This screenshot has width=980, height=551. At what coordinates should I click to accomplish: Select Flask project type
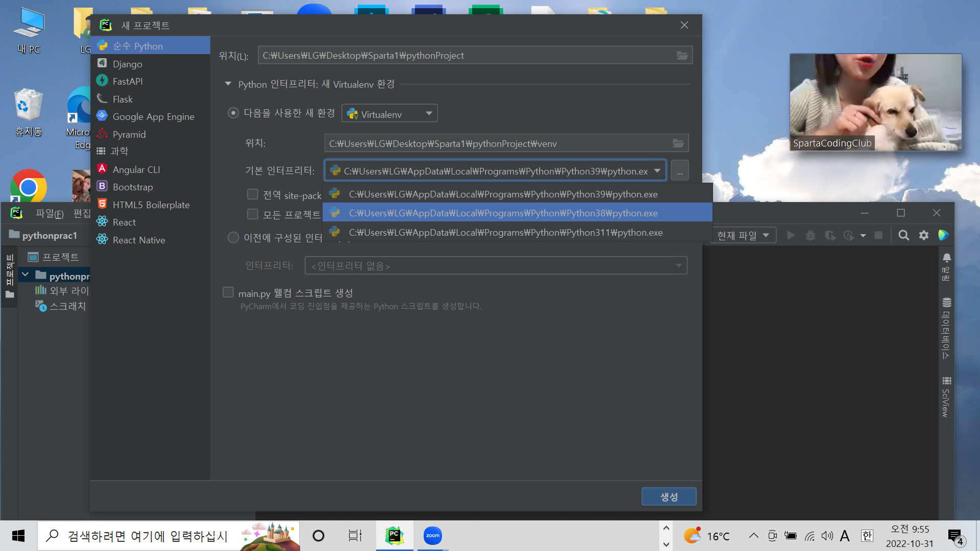[x=151, y=99]
